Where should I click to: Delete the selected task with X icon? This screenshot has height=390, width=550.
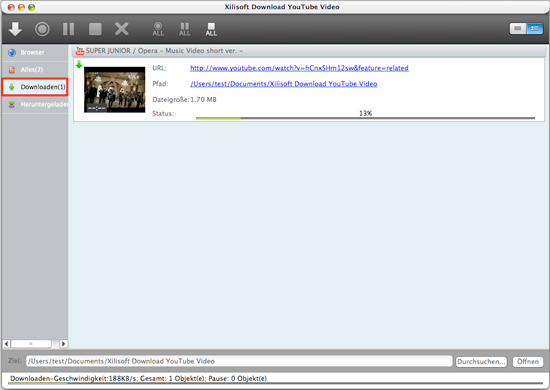(x=122, y=29)
